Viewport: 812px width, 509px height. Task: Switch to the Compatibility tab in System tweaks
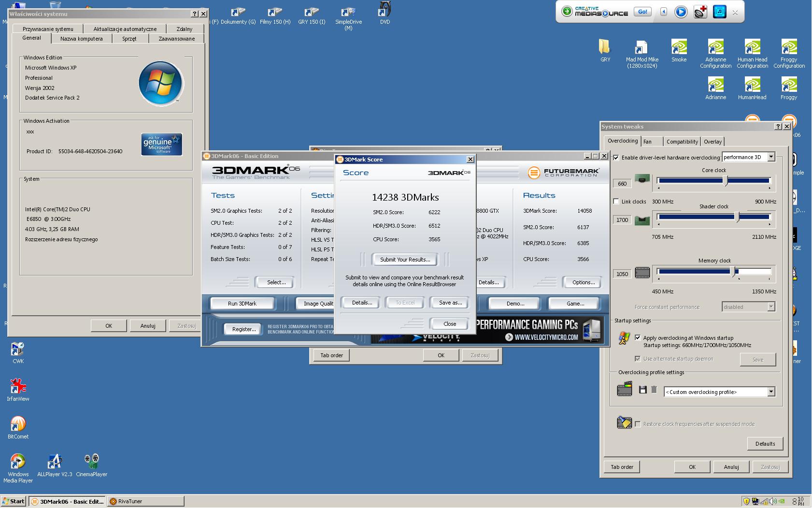click(x=682, y=142)
